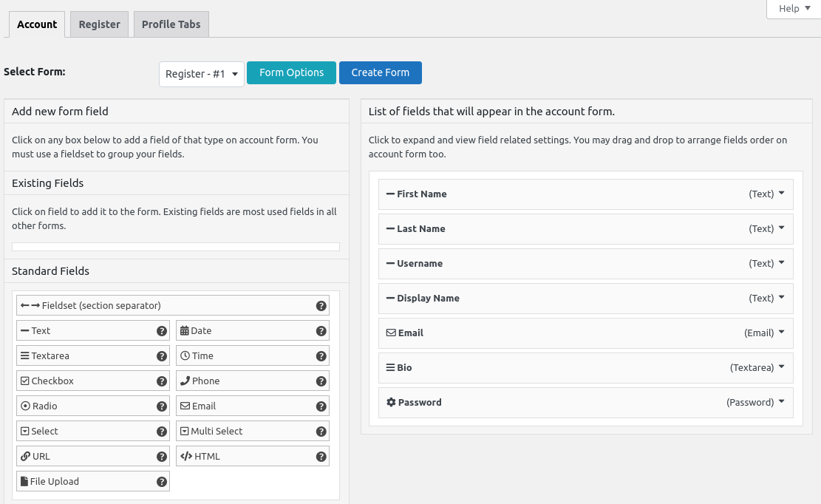Click help icon next to Text field
Screen dimensions: 821x504
(162, 331)
